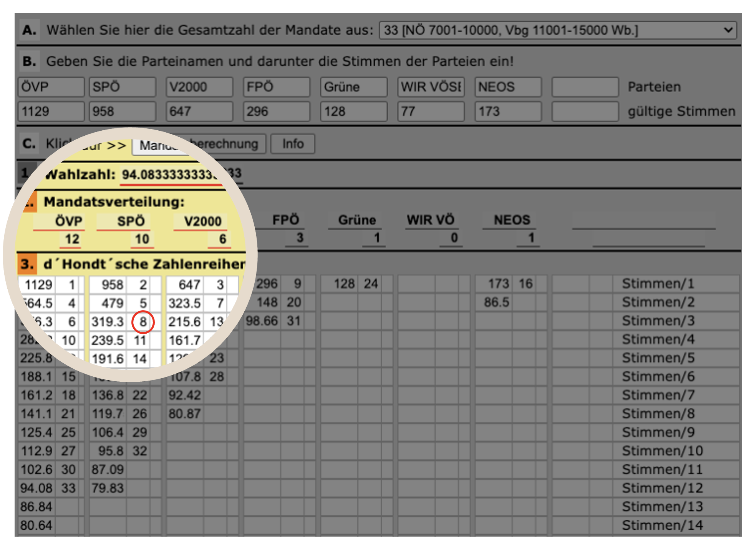Click the WIR VÖSI party name field
This screenshot has width=756, height=552.
tap(431, 87)
